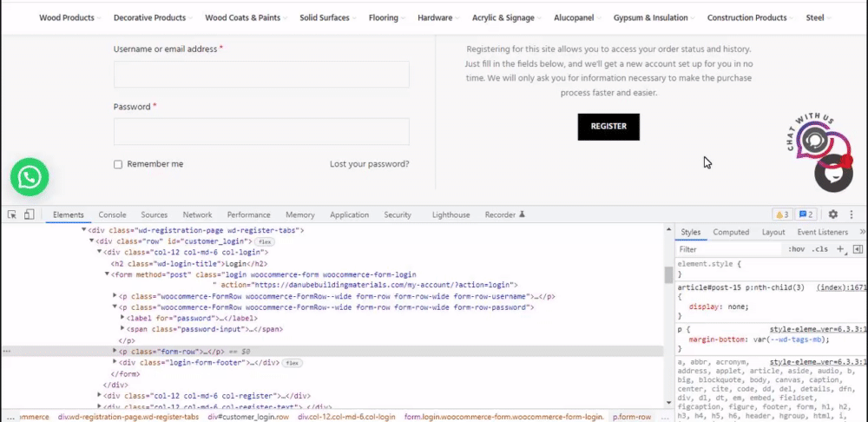The image size is (868, 422).
Task: Switch to the Sources tab
Action: coord(154,214)
